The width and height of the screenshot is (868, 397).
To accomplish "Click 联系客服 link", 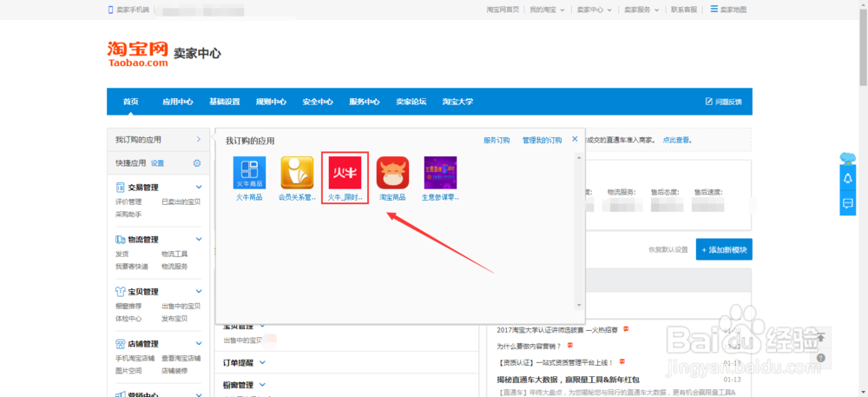I will [684, 10].
